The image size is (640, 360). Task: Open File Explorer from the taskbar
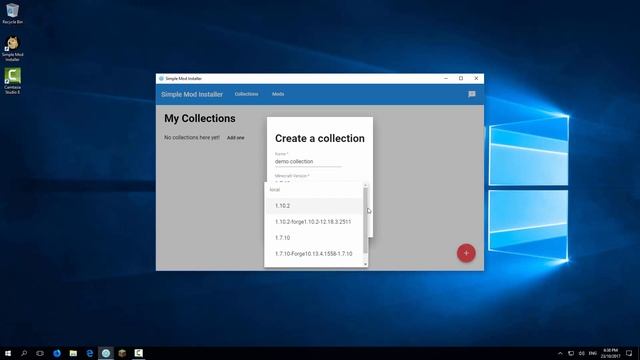pyautogui.click(x=73, y=353)
